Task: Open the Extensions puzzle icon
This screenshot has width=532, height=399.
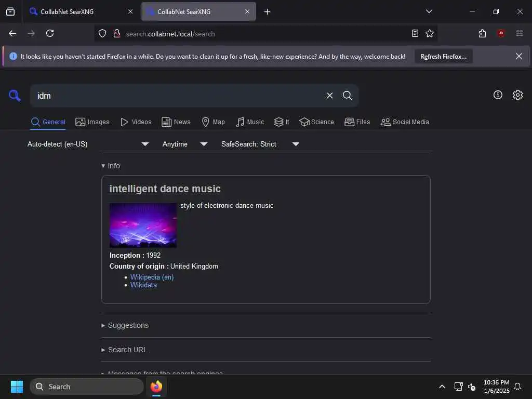Action: 482,33
